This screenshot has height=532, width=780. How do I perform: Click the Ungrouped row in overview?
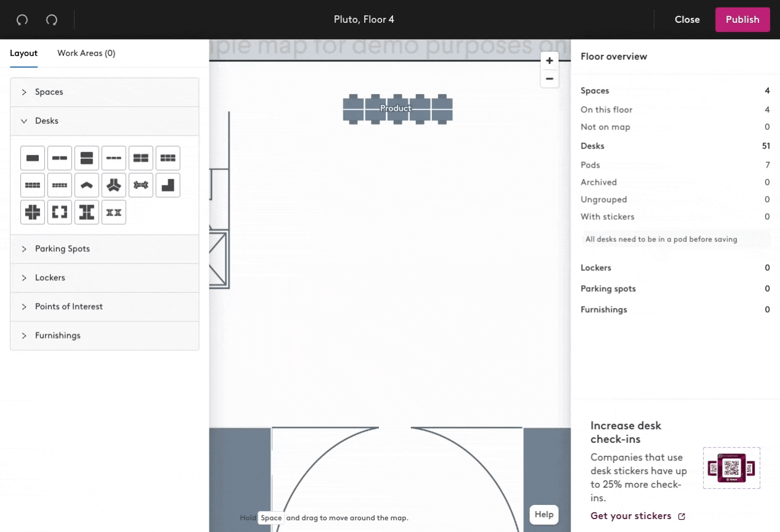(675, 199)
